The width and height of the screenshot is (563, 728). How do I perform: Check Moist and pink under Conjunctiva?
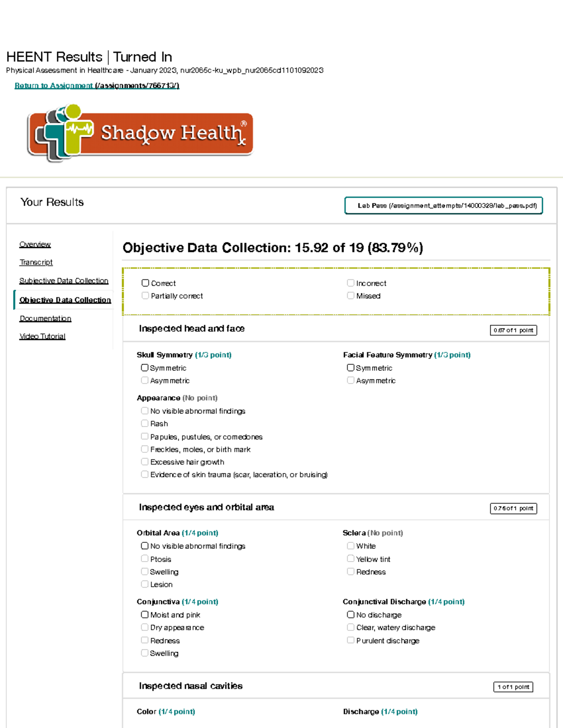click(x=145, y=615)
